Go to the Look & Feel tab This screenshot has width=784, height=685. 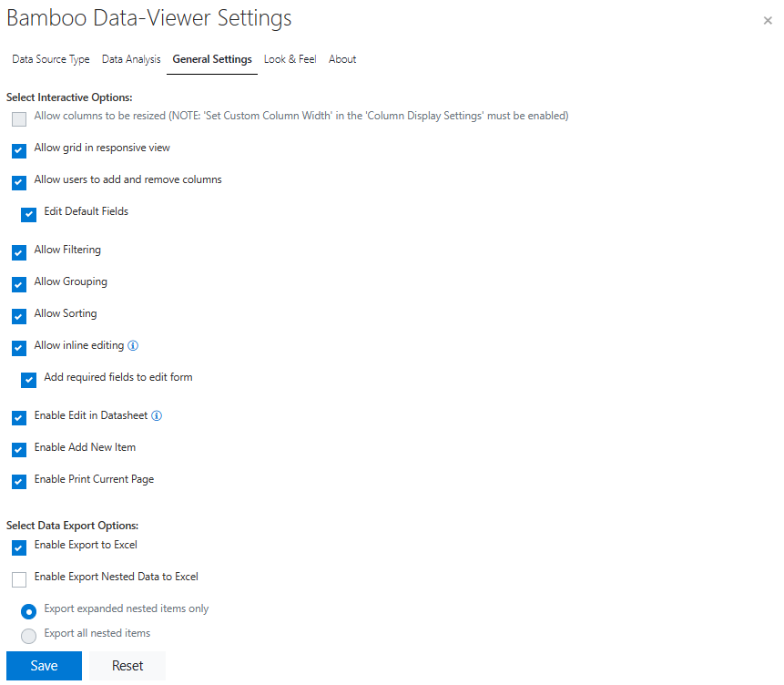[x=290, y=59]
